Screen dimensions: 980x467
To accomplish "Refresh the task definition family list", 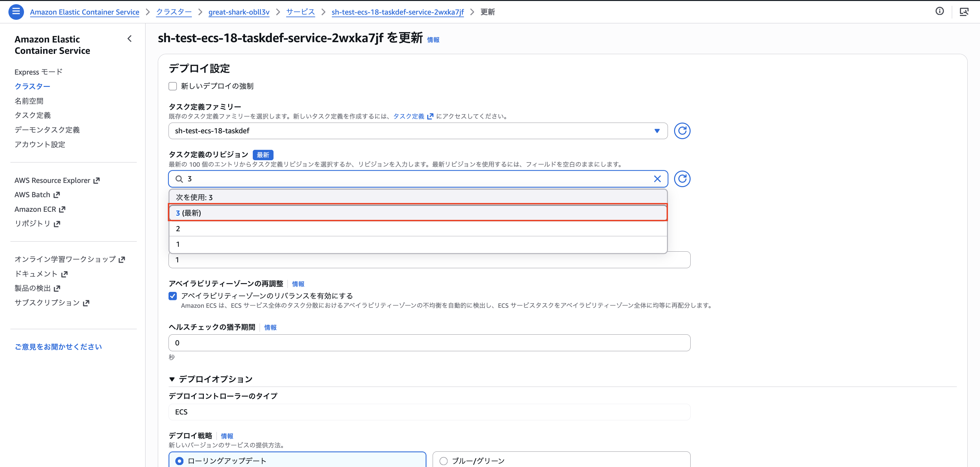I will (x=682, y=131).
